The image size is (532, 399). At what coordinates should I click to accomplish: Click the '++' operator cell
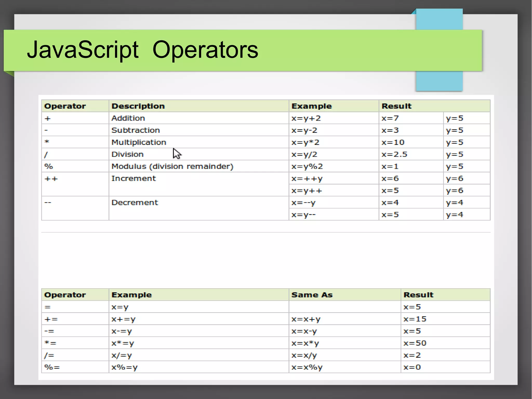coord(75,184)
